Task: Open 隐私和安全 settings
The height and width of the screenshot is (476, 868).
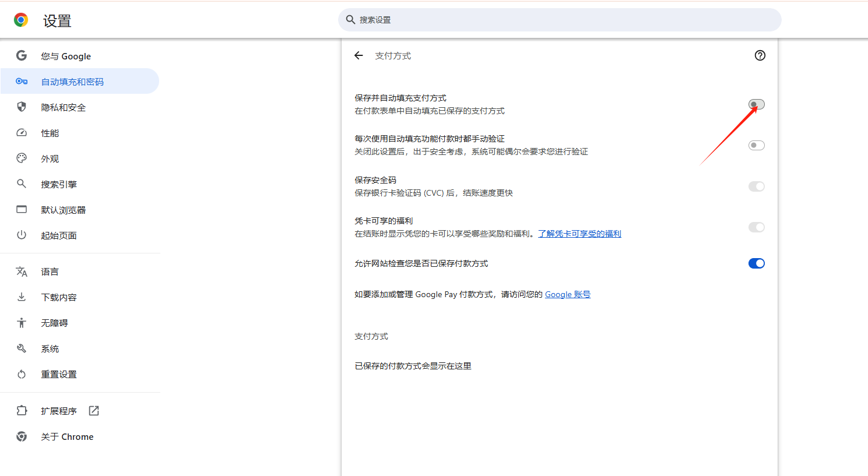Action: click(x=80, y=107)
